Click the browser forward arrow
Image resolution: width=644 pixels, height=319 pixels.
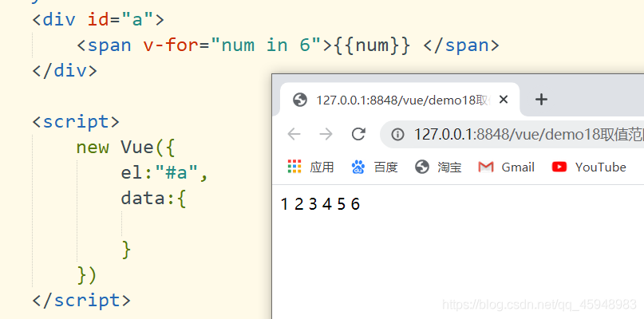click(x=326, y=134)
